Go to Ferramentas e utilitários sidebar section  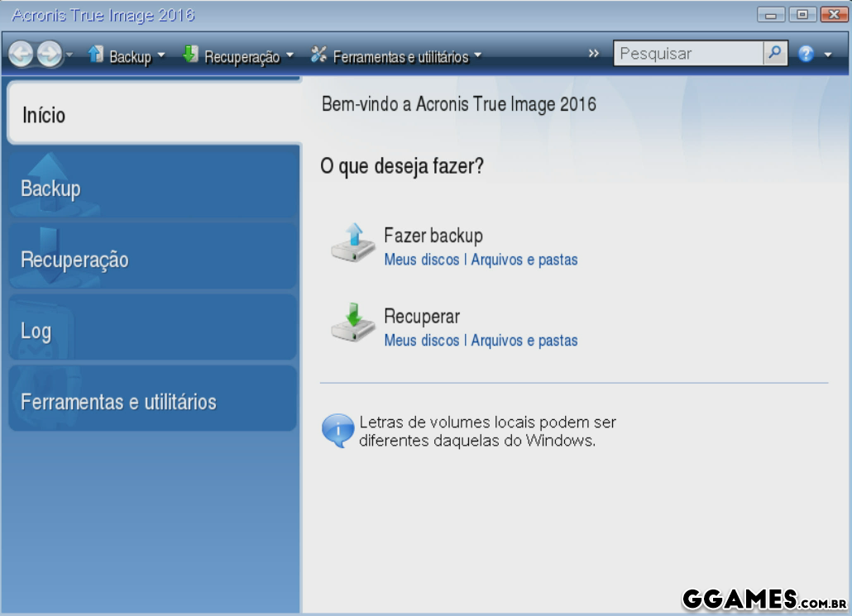pos(152,402)
